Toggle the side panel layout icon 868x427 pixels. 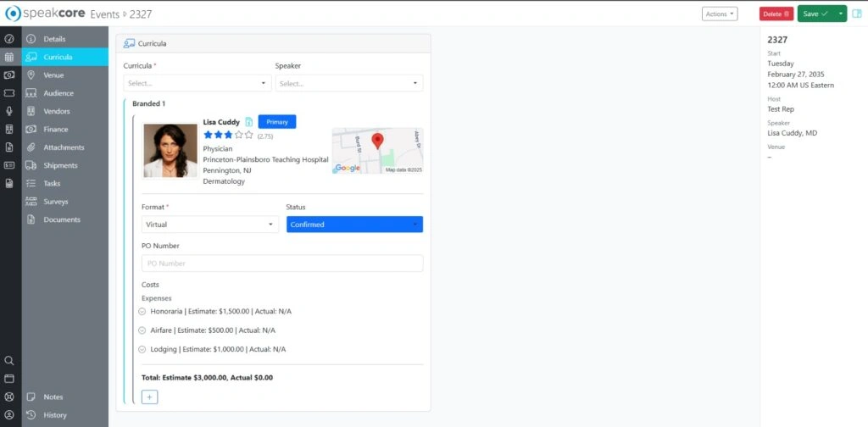[x=856, y=14]
